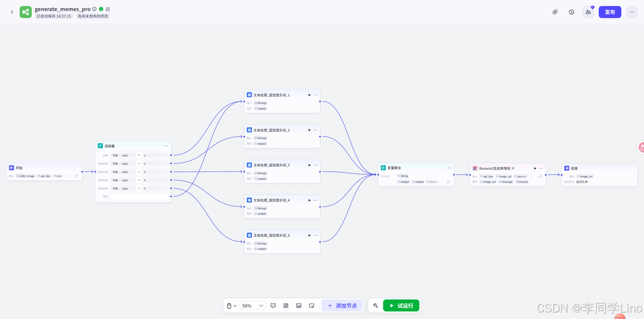The image size is (644, 319).
Task: Click the 结束 end node icon
Action: [x=567, y=168]
